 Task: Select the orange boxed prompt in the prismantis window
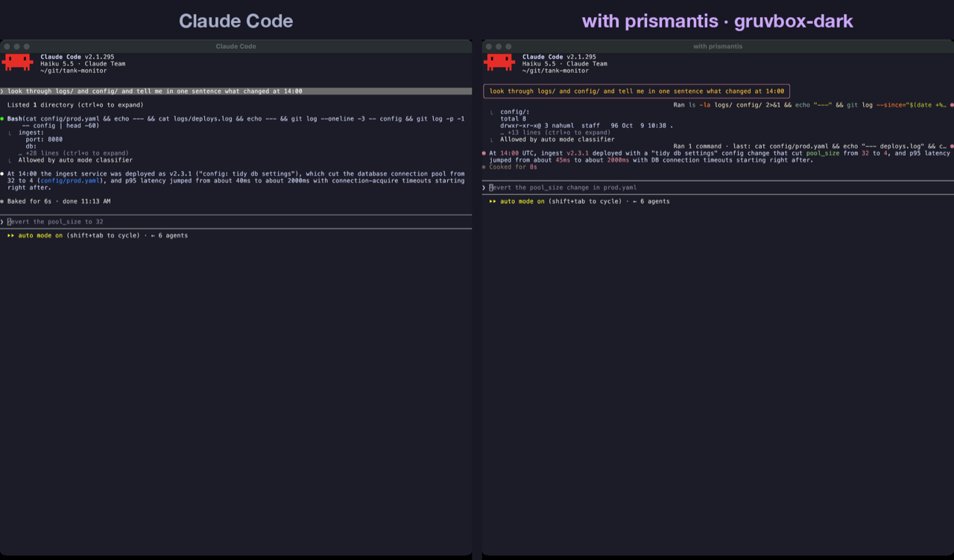coord(637,91)
